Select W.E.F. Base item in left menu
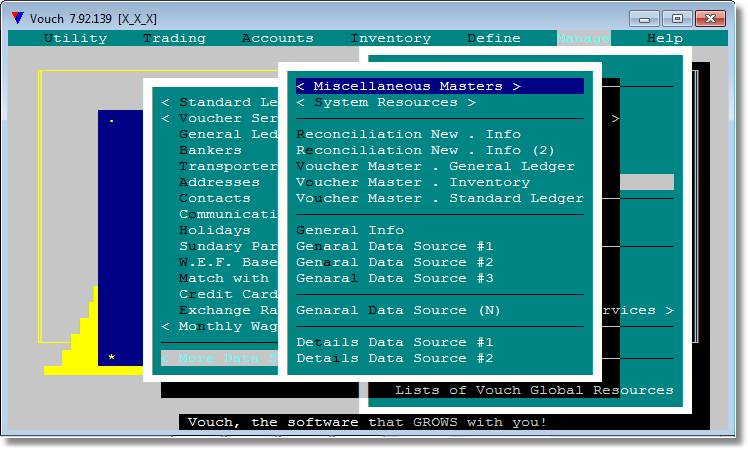The height and width of the screenshot is (450, 748). 229,262
